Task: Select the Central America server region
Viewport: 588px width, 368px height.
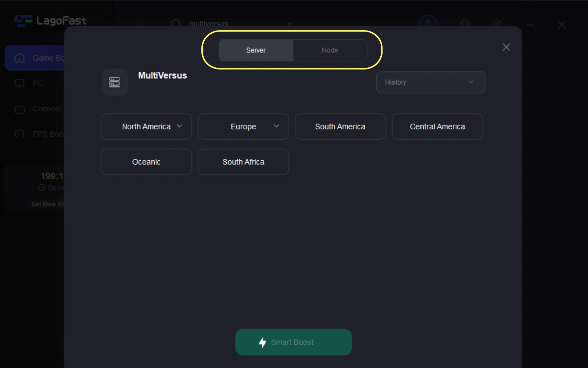Action: click(437, 126)
